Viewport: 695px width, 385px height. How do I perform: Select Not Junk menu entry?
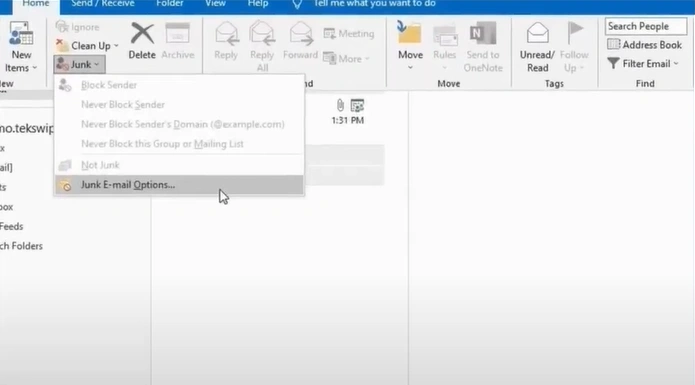click(179, 165)
